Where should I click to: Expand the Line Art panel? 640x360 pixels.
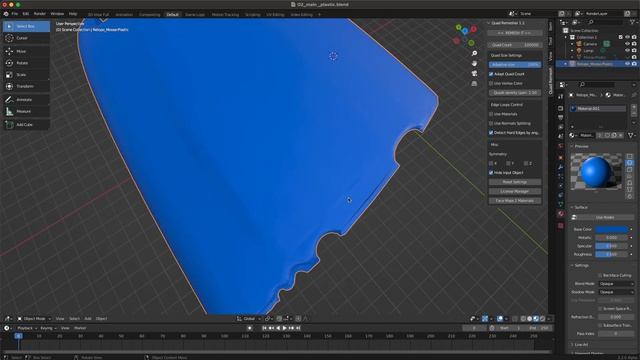572,345
